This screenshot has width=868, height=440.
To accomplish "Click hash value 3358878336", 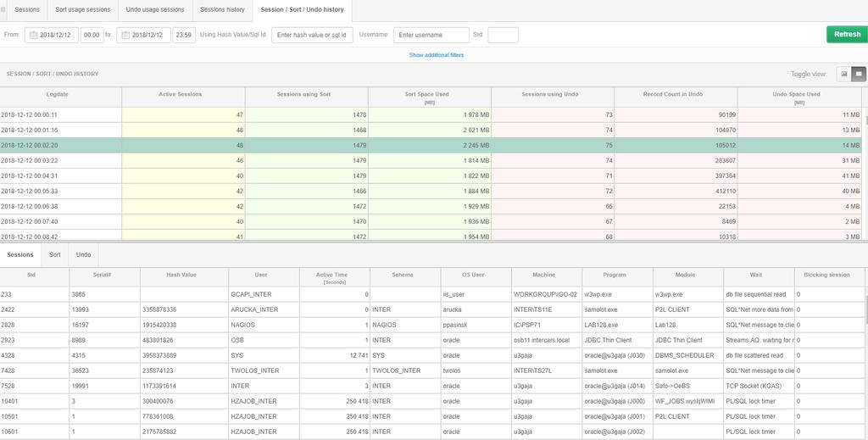I will point(184,309).
